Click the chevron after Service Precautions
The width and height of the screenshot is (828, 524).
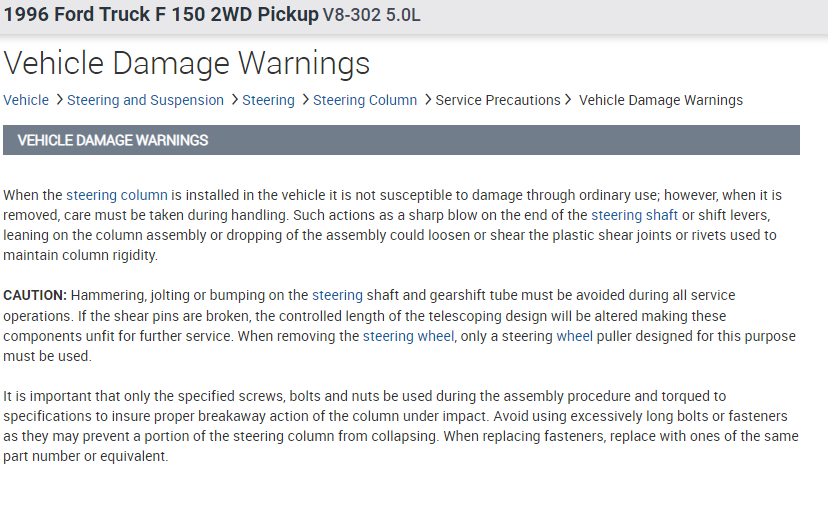(568, 100)
